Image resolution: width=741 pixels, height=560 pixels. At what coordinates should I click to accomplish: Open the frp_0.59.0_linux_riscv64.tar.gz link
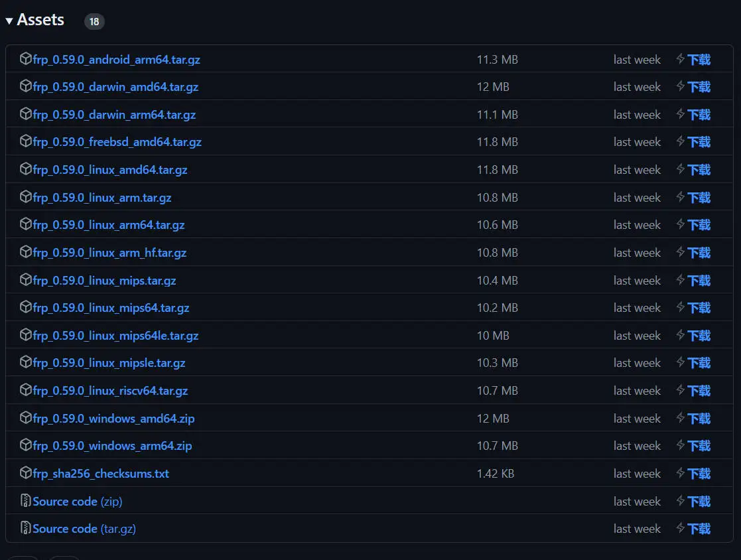[110, 391]
